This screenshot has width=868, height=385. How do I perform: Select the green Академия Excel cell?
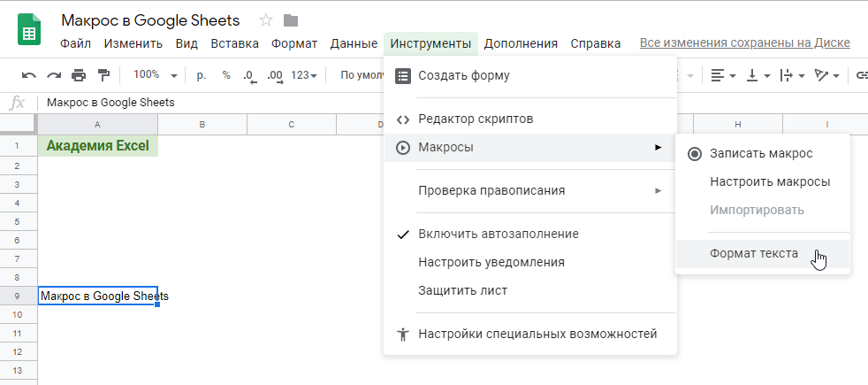[x=97, y=146]
